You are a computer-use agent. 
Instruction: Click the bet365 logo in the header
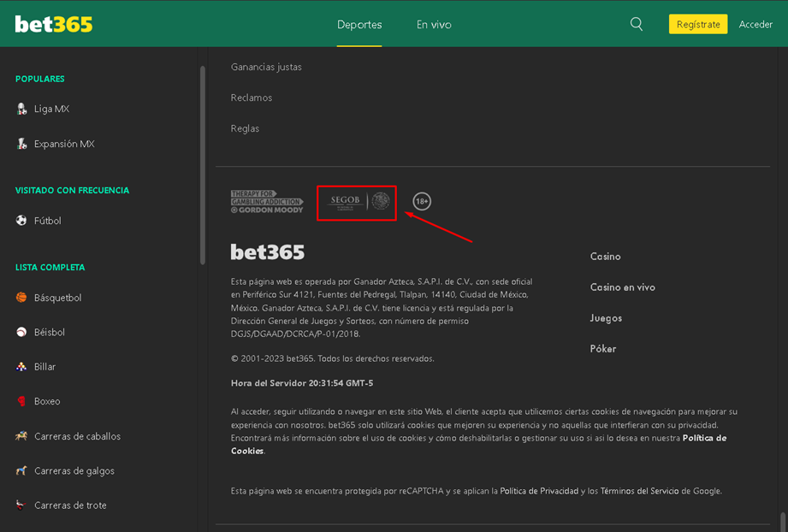click(x=54, y=24)
